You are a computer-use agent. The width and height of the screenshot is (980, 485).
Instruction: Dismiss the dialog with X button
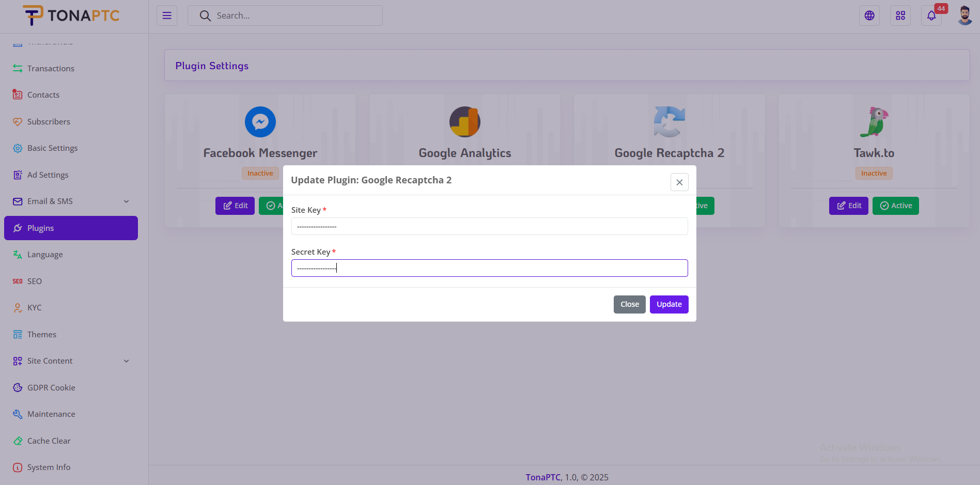[x=679, y=182]
